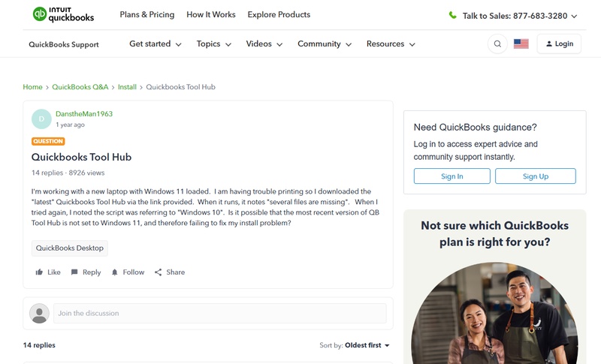Viewport: 601px width, 364px height.
Task: Open the Resources dropdown
Action: pos(391,44)
